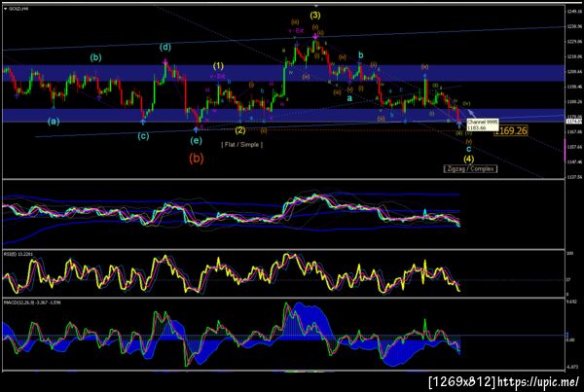This screenshot has height=392, width=584.
Task: Click the MACD indicator title
Action: pos(32,303)
